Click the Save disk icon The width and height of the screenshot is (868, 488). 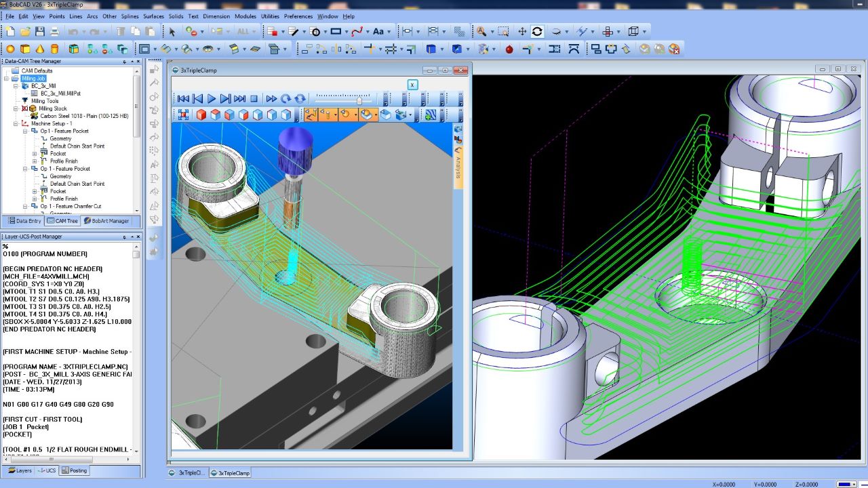[40, 31]
